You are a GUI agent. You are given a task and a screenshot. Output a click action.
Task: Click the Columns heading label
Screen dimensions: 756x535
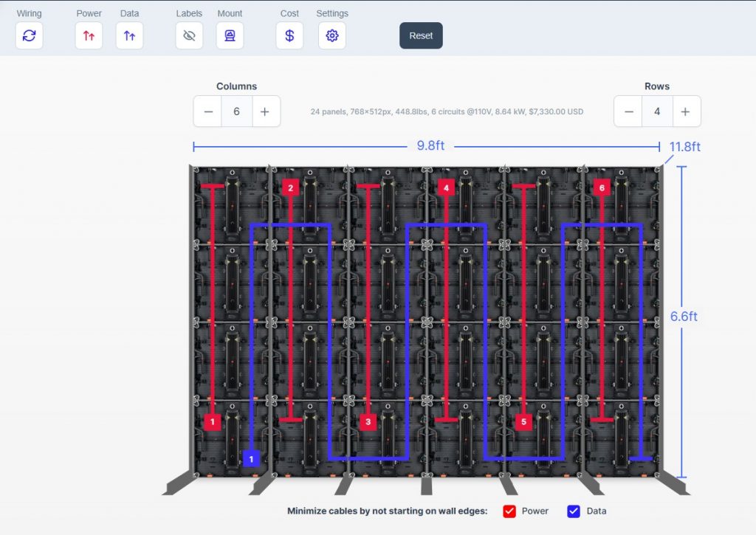(236, 86)
